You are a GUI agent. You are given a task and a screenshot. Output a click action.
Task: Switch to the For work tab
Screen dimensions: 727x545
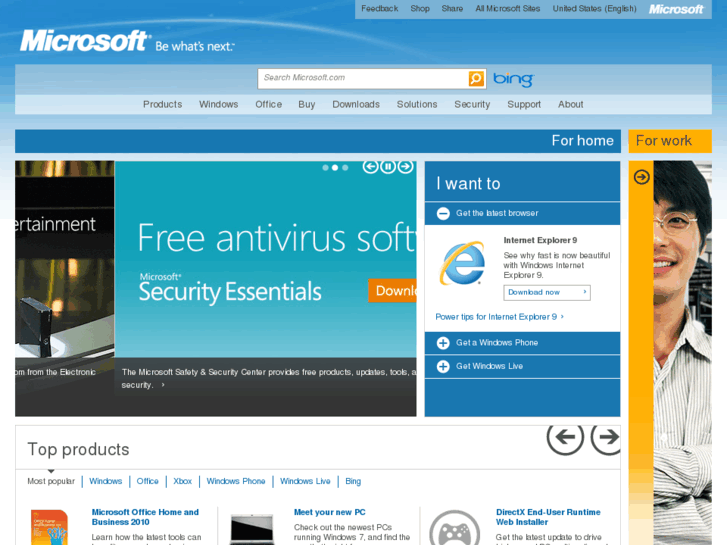pyautogui.click(x=670, y=141)
